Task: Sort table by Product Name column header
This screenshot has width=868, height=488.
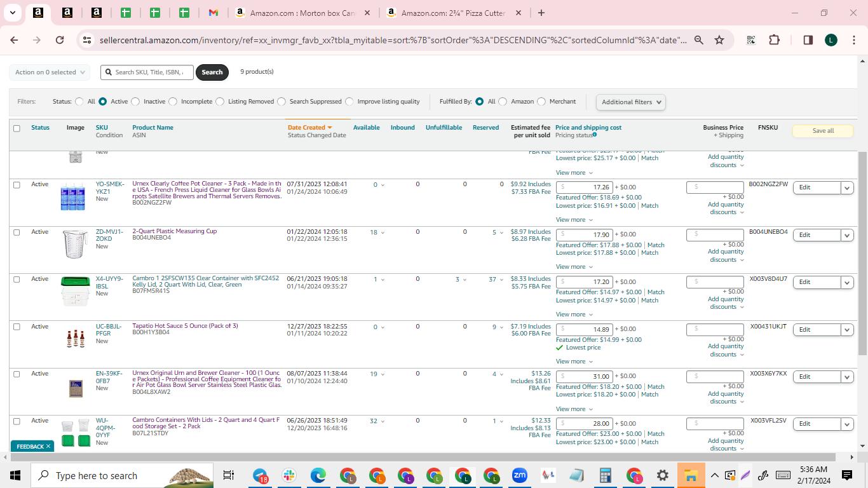Action: (153, 128)
